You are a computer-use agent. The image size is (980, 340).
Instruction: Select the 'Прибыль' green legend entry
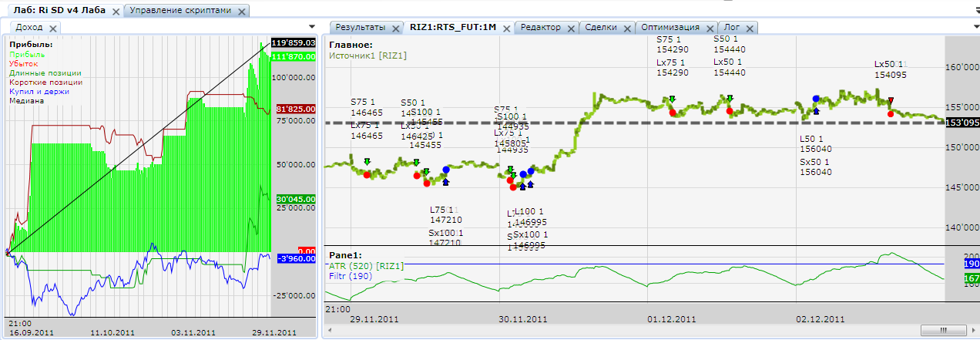(x=27, y=55)
